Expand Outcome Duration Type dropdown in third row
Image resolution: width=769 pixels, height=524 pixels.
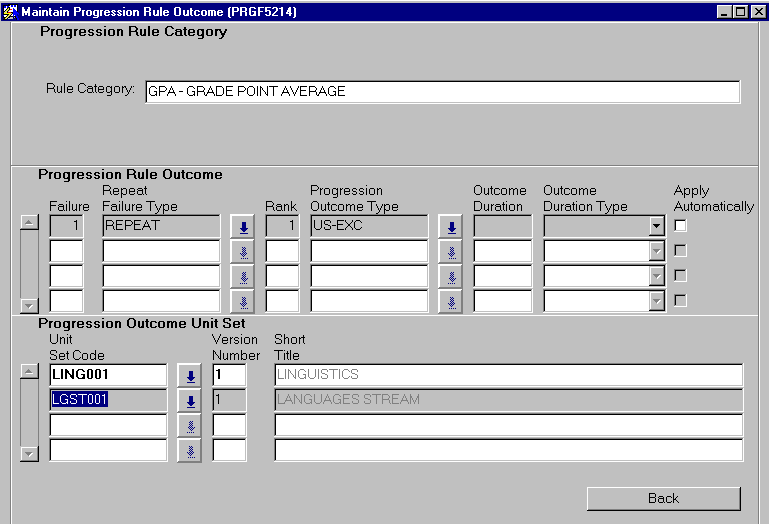tap(656, 276)
